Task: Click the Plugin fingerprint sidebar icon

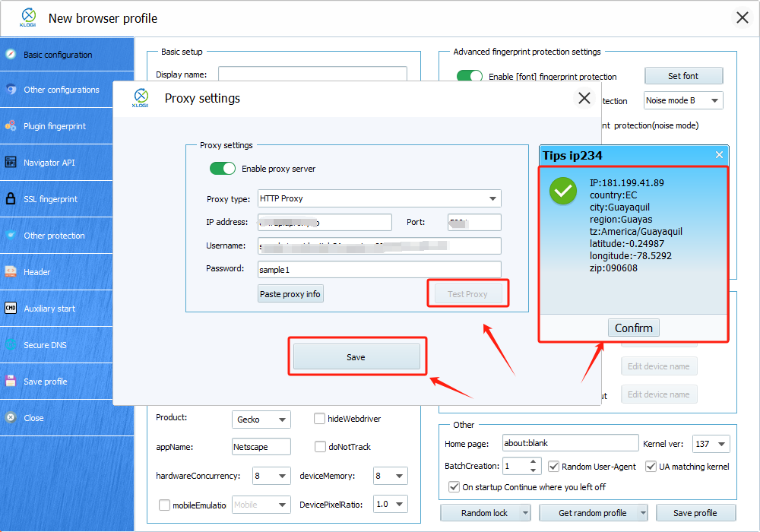Action: point(11,126)
